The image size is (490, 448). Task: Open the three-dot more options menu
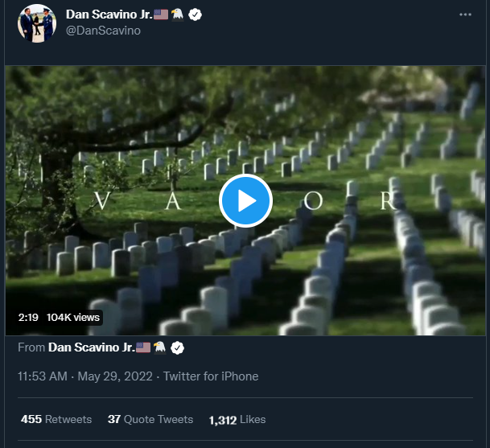coord(465,14)
